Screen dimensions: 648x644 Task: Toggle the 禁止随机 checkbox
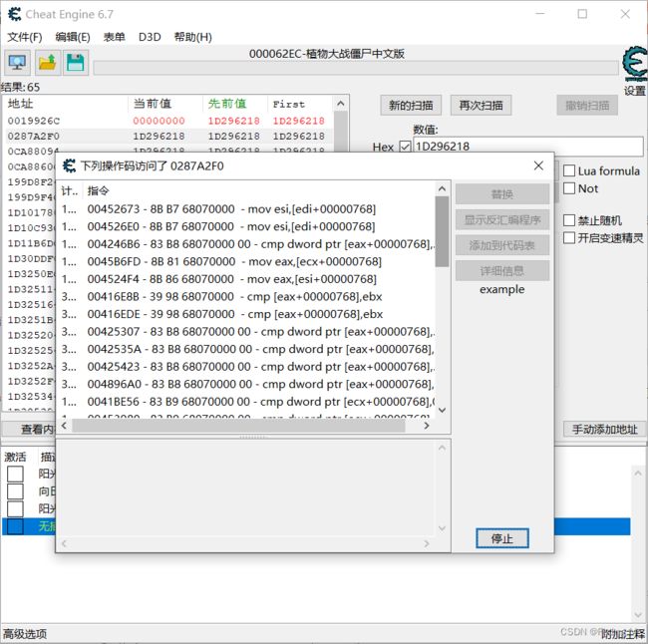(x=569, y=220)
